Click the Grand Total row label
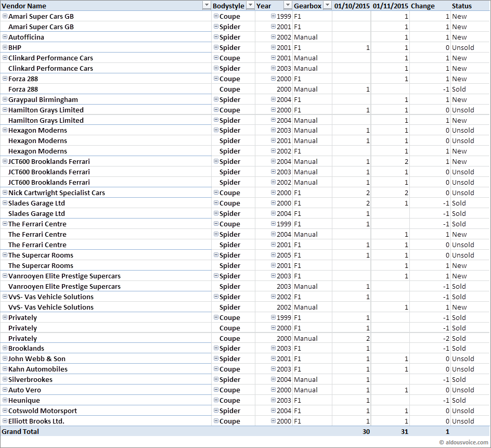Viewport: 491px width, 448px height. tap(21, 431)
